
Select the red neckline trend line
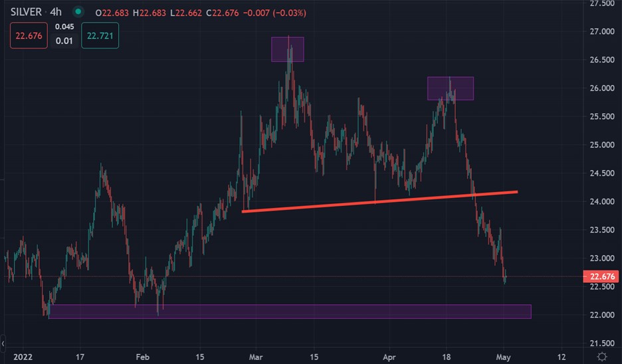[x=379, y=202]
